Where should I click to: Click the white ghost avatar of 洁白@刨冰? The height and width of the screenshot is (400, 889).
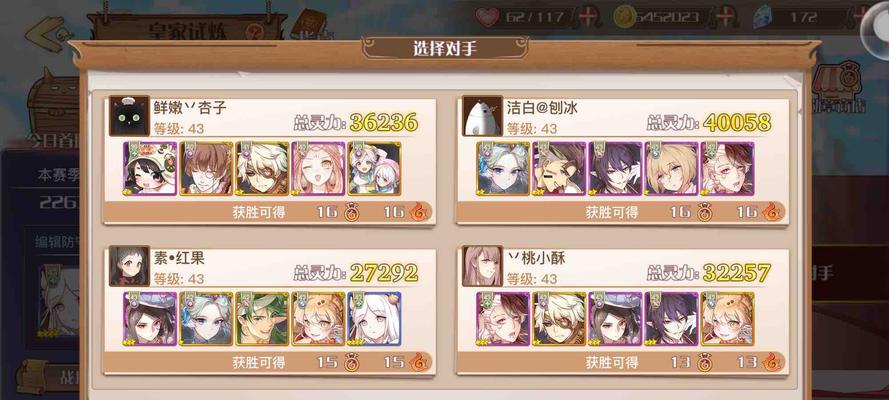(482, 116)
